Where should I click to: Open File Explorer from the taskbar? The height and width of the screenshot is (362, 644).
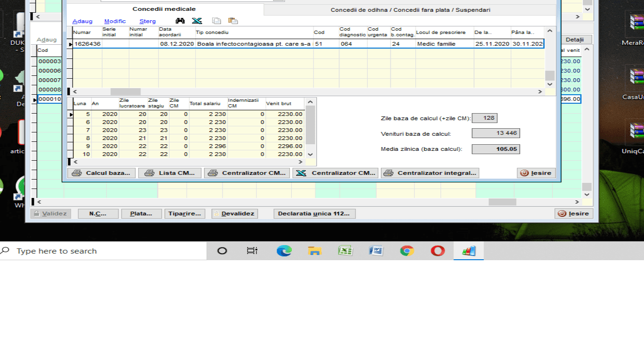tap(314, 251)
